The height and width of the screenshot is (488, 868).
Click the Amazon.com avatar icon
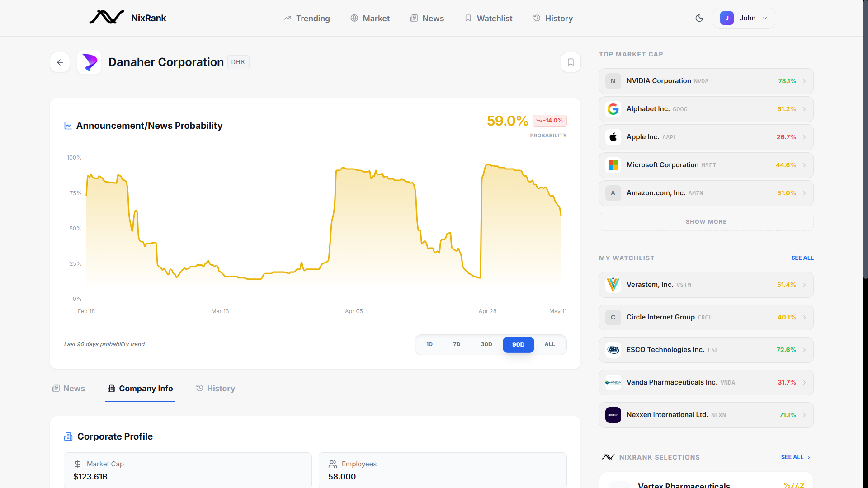[613, 193]
